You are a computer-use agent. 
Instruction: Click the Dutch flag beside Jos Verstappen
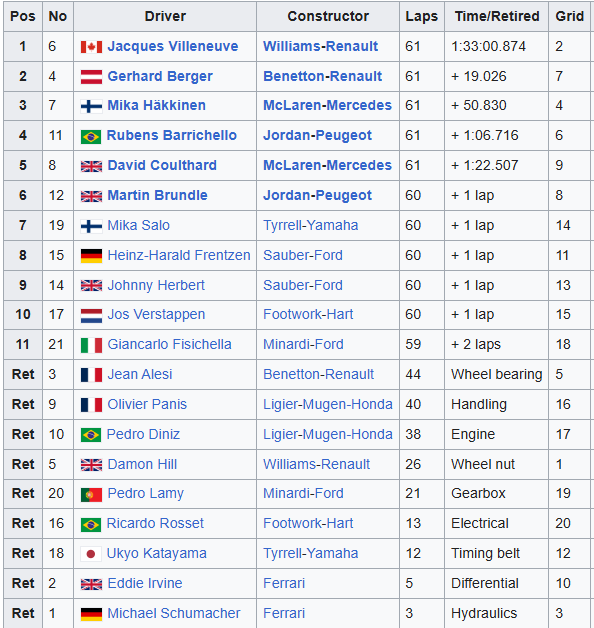click(91, 316)
